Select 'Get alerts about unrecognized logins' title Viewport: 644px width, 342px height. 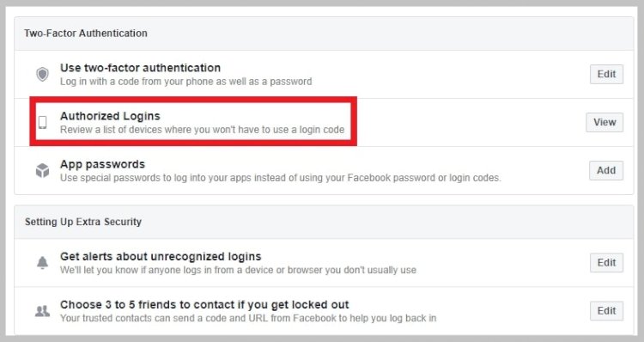point(161,256)
